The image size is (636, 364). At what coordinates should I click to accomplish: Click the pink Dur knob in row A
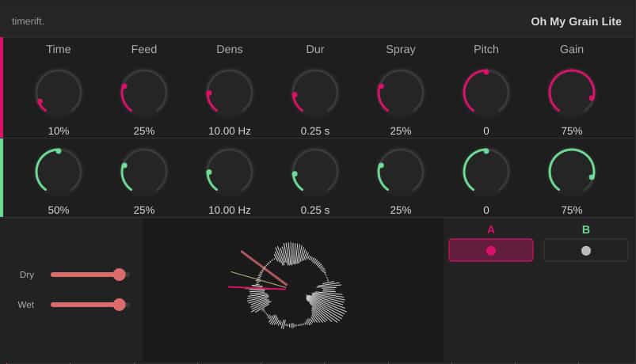pyautogui.click(x=315, y=93)
